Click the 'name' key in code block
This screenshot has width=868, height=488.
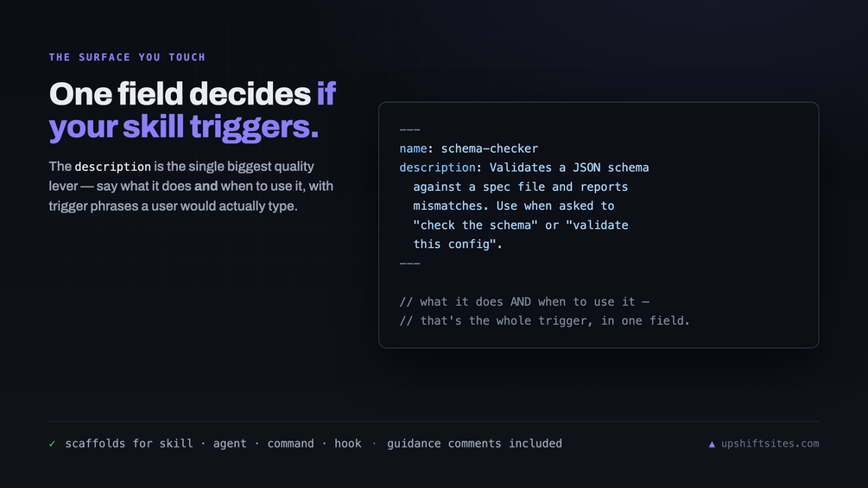point(413,149)
